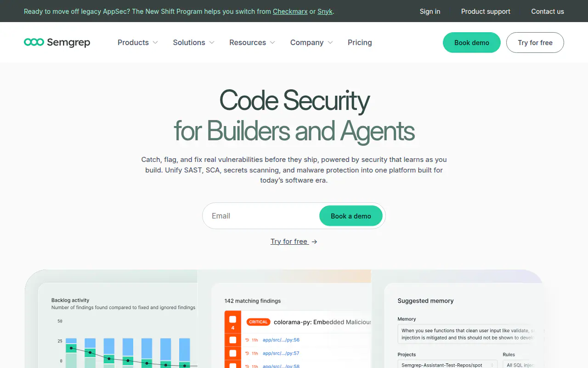Open the Product support link
This screenshot has height=368, width=588.
pos(486,11)
